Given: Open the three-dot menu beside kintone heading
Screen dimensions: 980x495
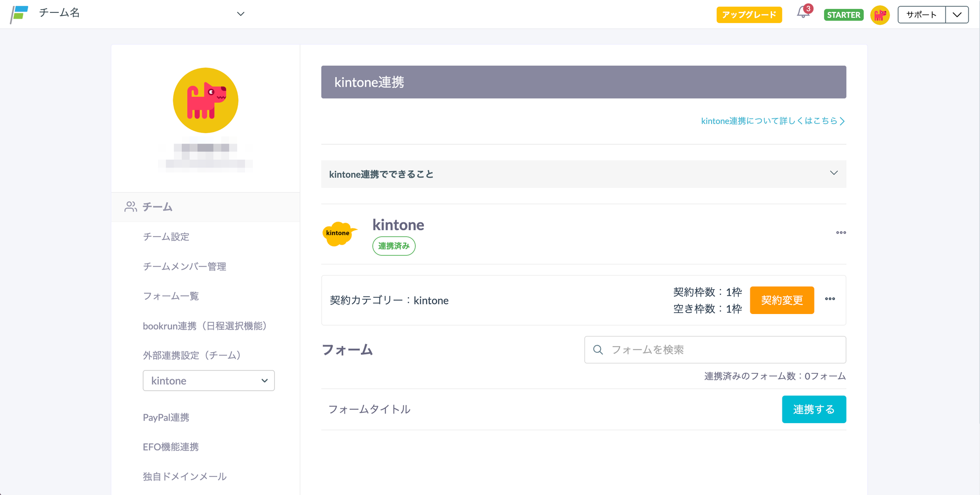Looking at the screenshot, I should [841, 233].
